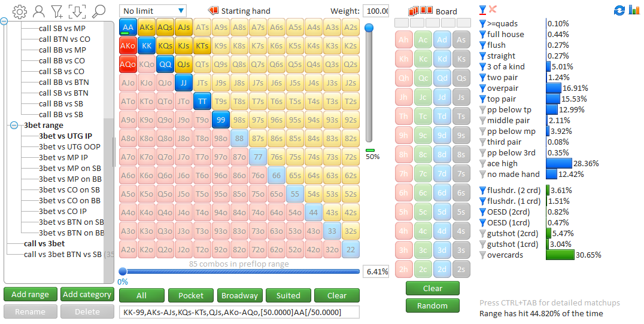Select call BTN vs CO range
This screenshot has width=644, height=324.
[65, 39]
